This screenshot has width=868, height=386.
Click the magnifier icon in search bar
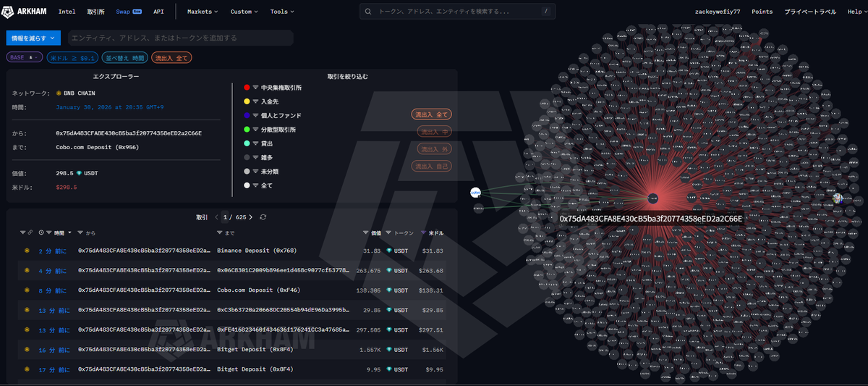tap(369, 12)
